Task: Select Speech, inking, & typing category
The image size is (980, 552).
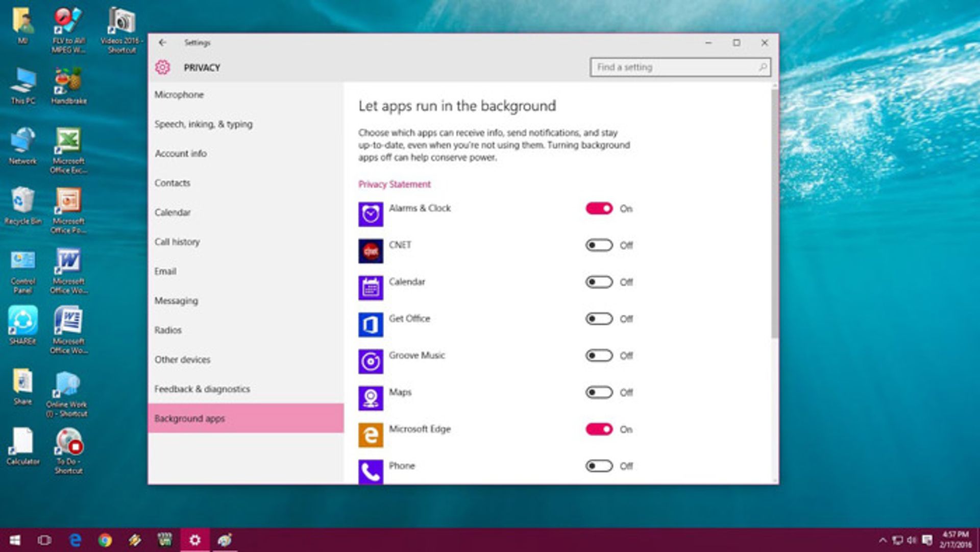Action: (246, 124)
